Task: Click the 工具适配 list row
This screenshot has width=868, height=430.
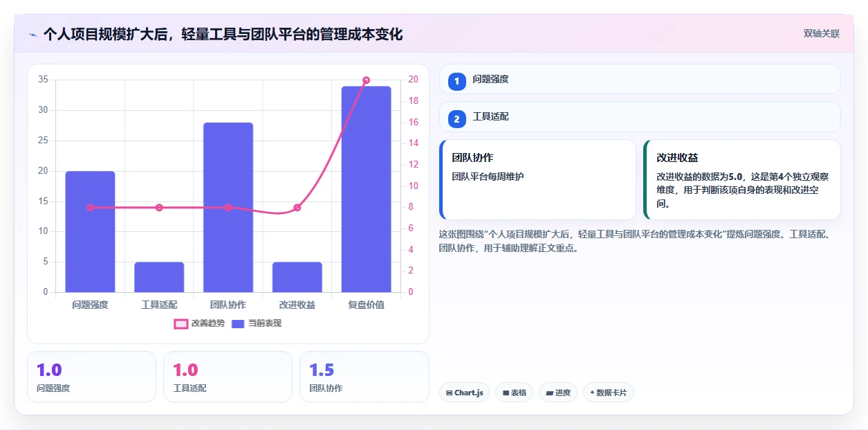Action: tap(640, 117)
